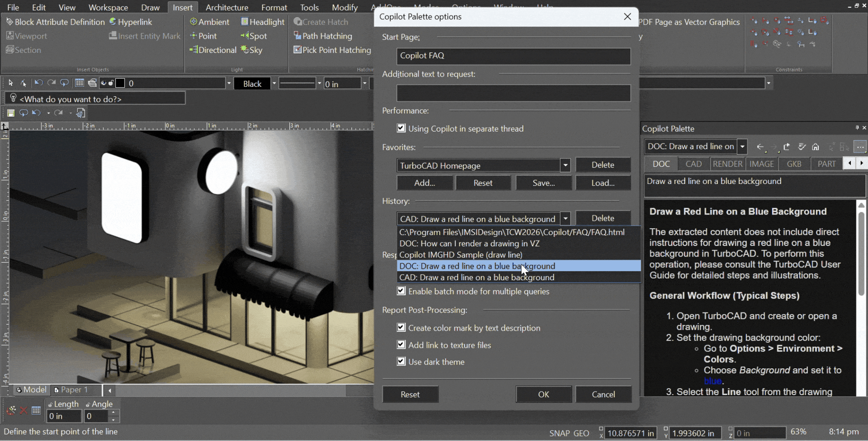Select the Sky light tool
The image size is (868, 441).
coord(252,50)
